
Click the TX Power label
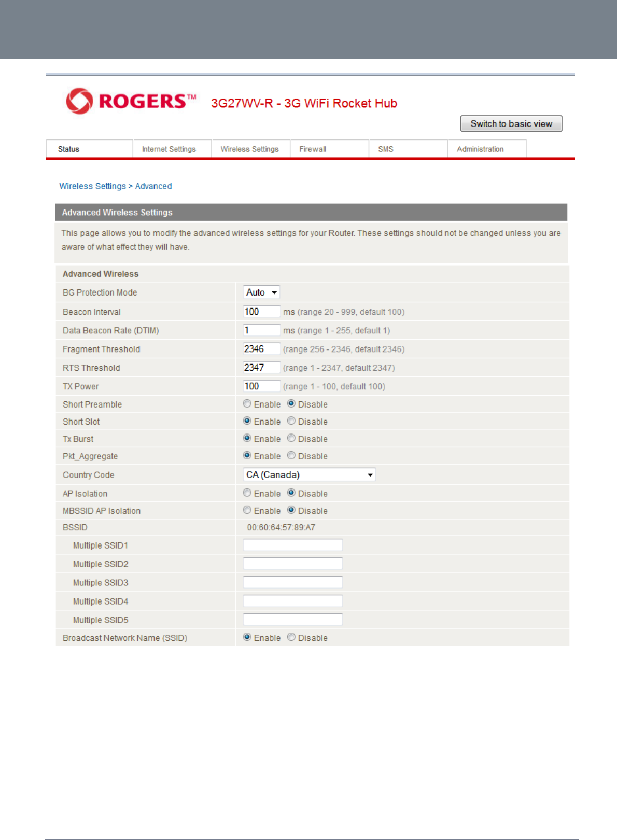pos(81,386)
